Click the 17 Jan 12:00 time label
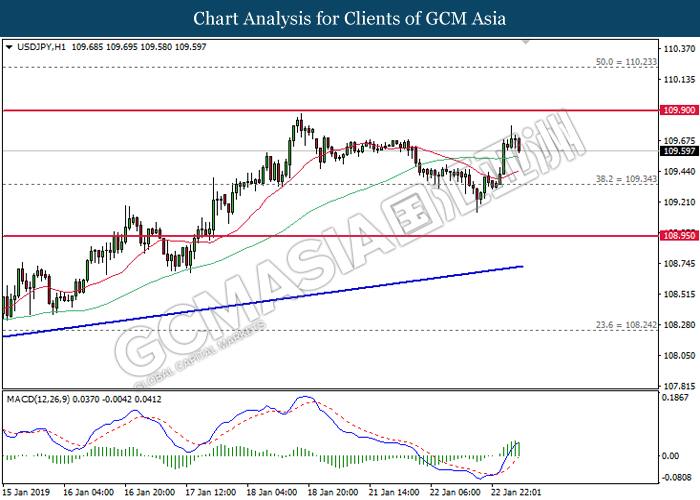700x500 pixels. coord(210,492)
